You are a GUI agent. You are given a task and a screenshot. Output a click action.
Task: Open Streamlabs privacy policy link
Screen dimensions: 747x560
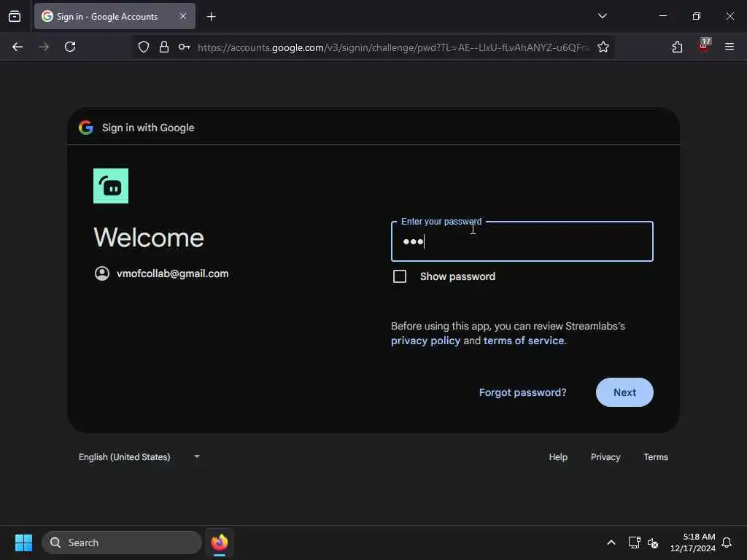point(425,341)
